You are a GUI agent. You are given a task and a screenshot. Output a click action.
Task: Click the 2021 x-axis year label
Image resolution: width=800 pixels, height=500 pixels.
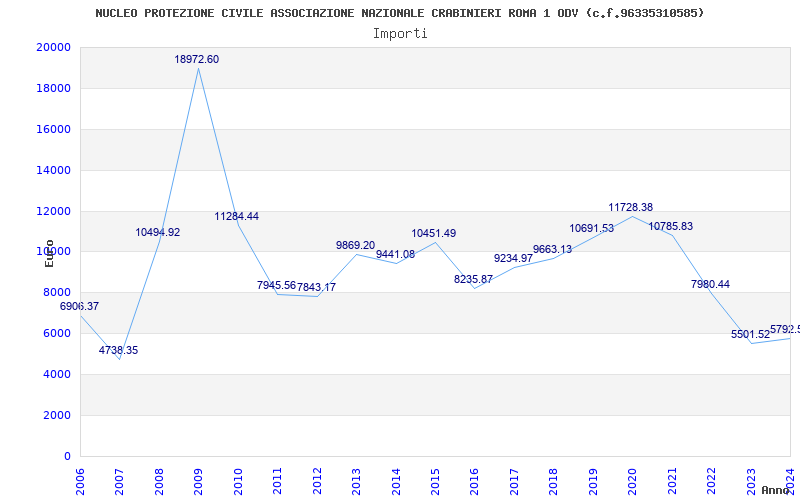click(x=672, y=482)
